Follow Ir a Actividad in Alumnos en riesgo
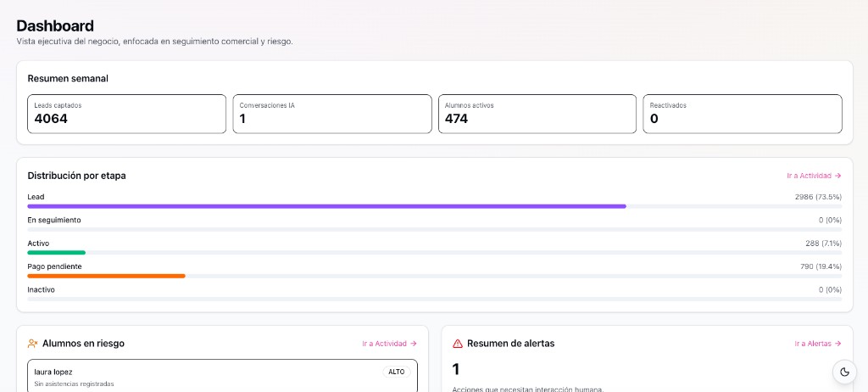The width and height of the screenshot is (868, 392). point(389,344)
